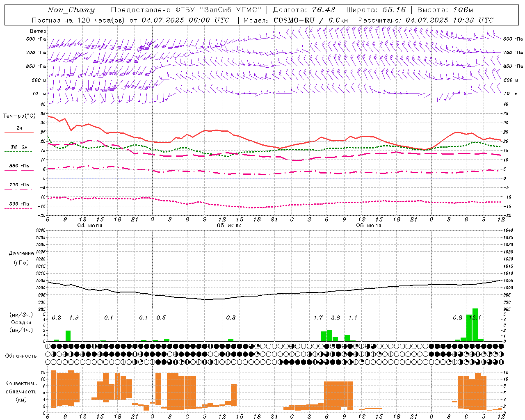Click the "06 июля" date label
Screen dimensions: 525x420
tap(368, 226)
